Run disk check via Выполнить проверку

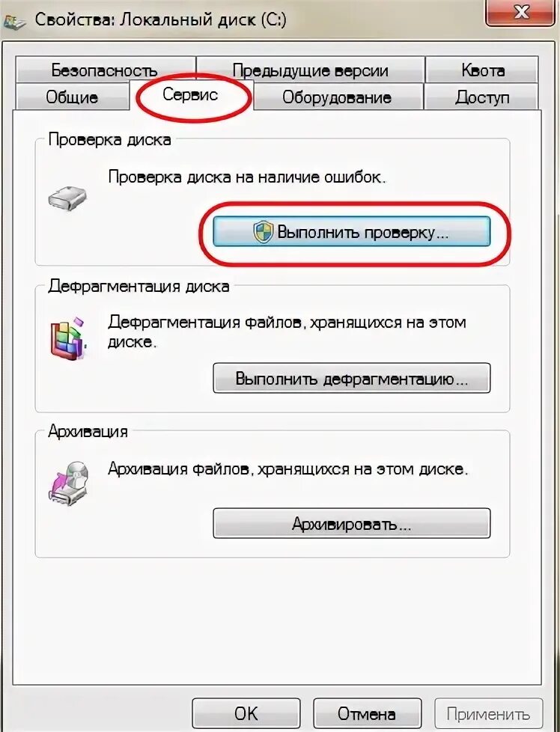tap(352, 231)
